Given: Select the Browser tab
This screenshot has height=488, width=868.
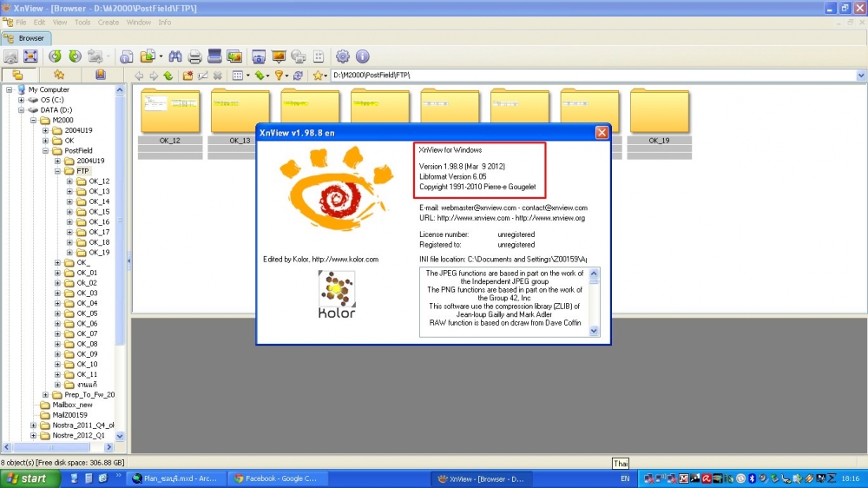Looking at the screenshot, I should (x=26, y=38).
